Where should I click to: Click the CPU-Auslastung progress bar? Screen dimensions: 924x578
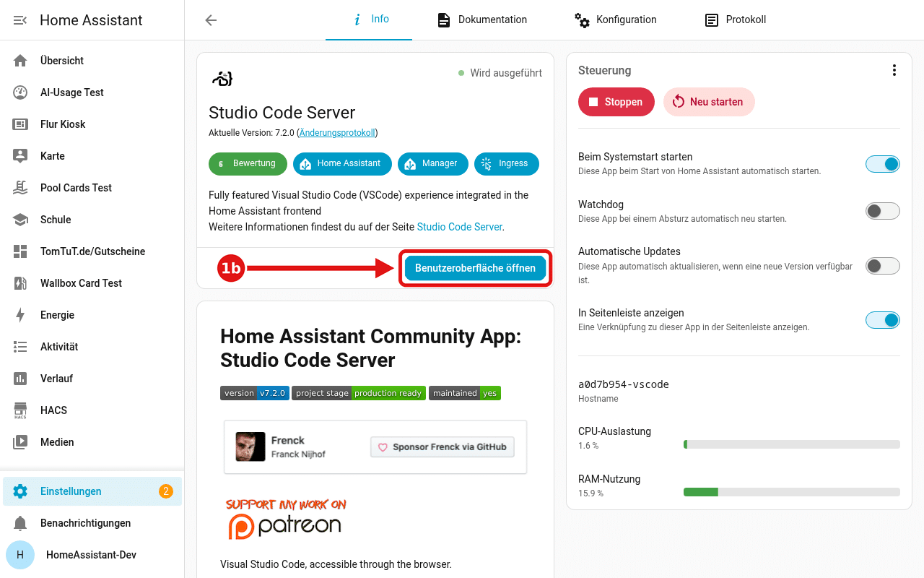[792, 444]
